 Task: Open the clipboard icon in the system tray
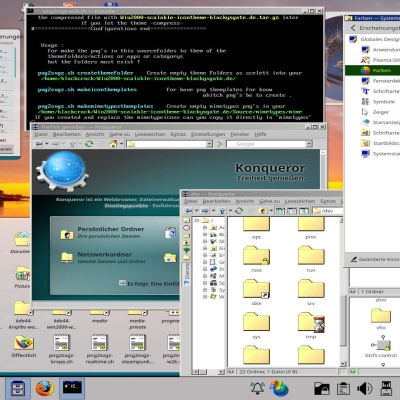[x=343, y=389]
